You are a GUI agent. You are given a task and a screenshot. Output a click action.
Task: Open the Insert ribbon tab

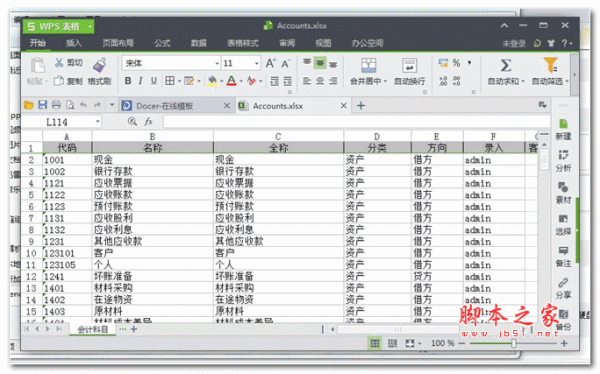73,43
